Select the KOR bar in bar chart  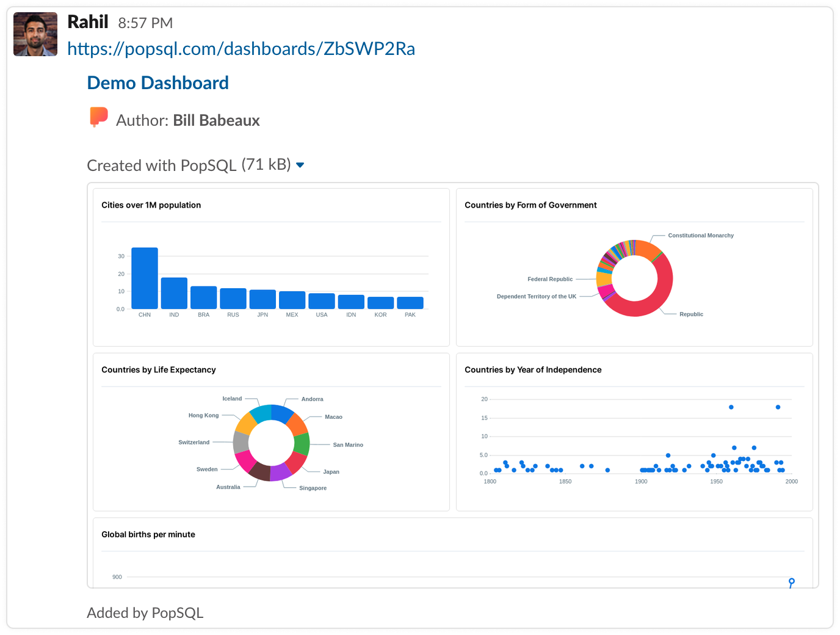coord(380,303)
